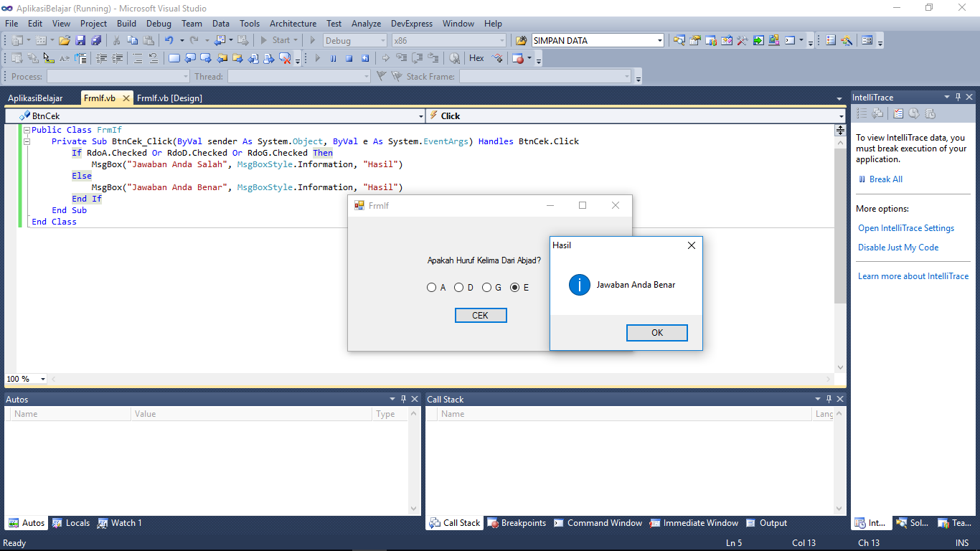Click the Name column header in Autos
Screen dimensions: 980x551
point(72,414)
